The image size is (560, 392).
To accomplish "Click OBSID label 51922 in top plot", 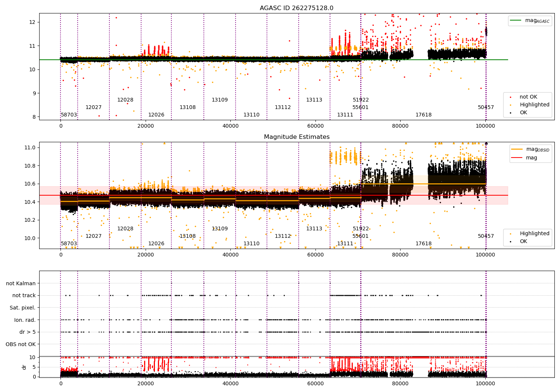I will coord(361,100).
